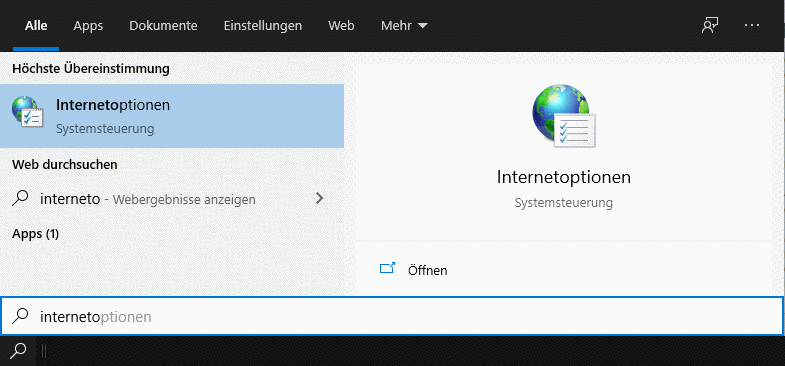
Task: Click the feedback person icon at top
Action: point(710,26)
